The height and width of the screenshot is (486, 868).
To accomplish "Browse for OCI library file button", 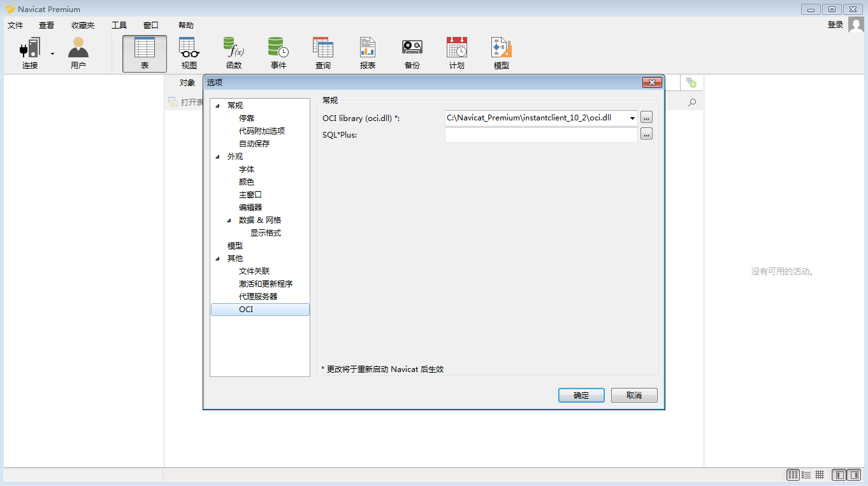I will [x=646, y=118].
